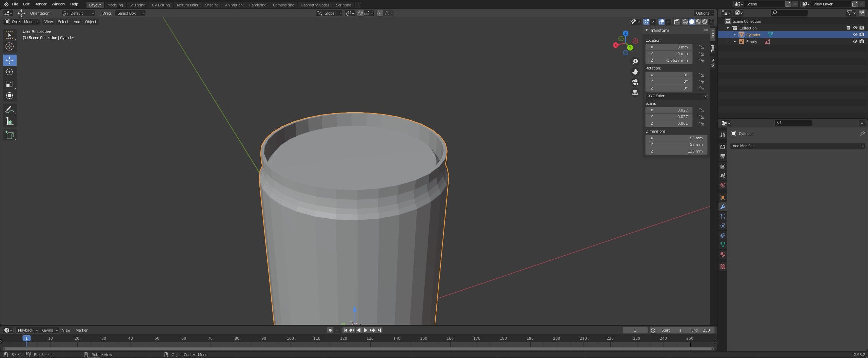The image size is (868, 358).
Task: Click the outliner search field
Action: [x=789, y=13]
